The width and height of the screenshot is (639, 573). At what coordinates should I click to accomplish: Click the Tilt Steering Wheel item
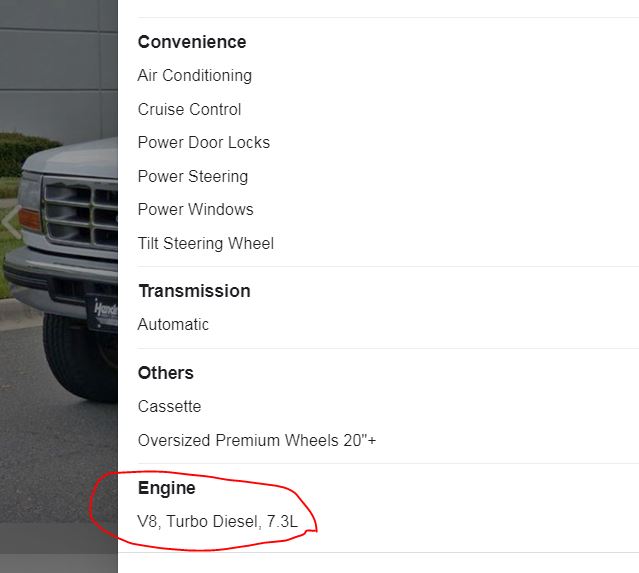[206, 243]
